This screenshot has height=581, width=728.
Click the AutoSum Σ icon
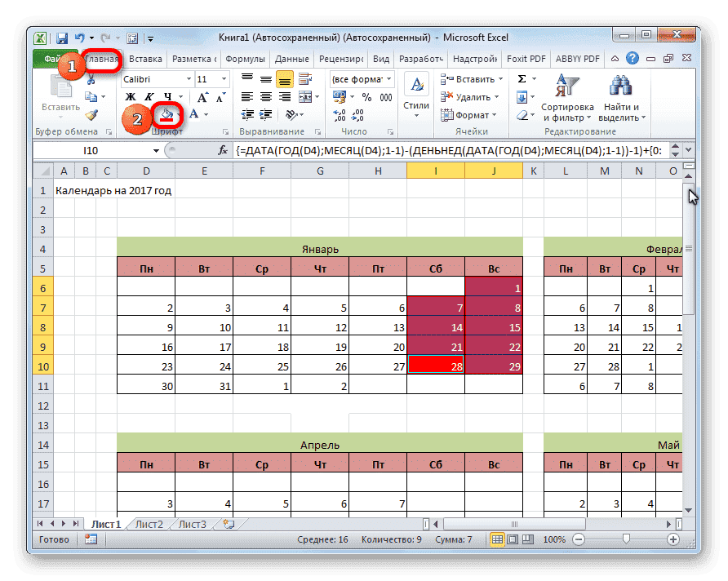click(521, 79)
